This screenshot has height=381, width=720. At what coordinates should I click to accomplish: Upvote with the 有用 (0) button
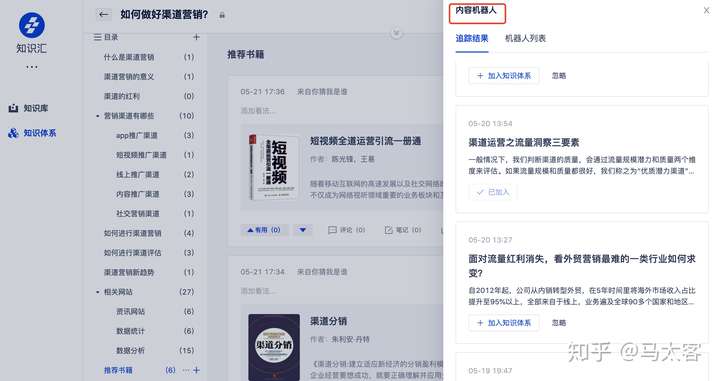pos(264,230)
